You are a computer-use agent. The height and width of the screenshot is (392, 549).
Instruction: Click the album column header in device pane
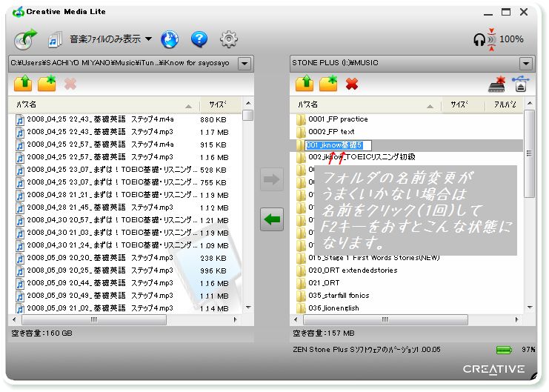point(505,104)
